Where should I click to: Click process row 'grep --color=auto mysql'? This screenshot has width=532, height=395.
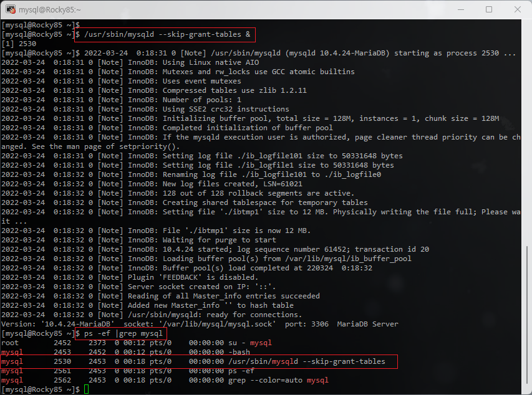click(x=165, y=380)
